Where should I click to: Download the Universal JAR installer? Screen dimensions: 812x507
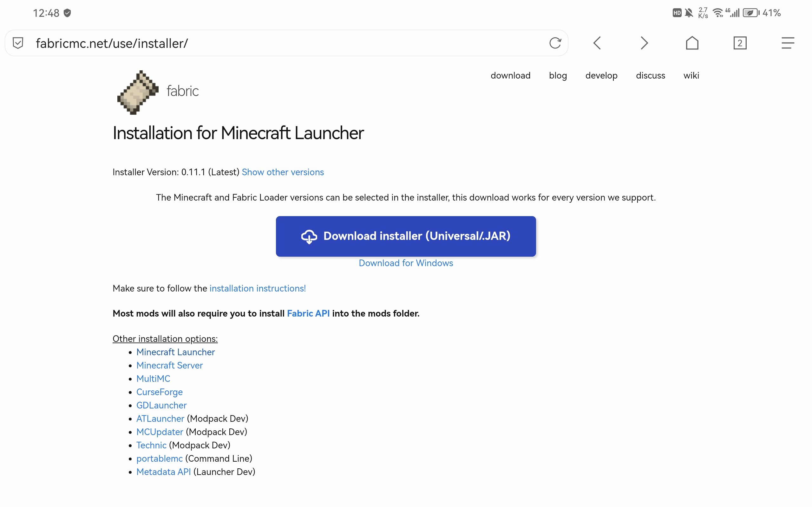tap(406, 236)
